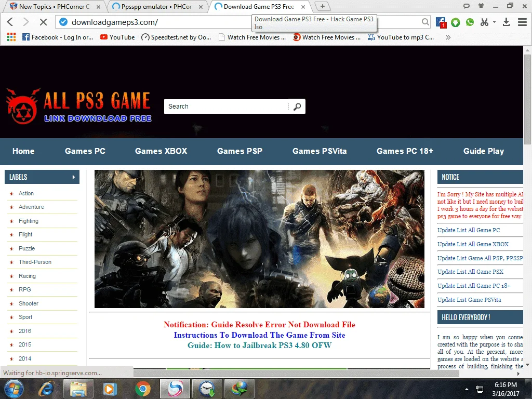Open the Games PC 18+ menu item
Screen dimensions: 532x399
pos(405,151)
